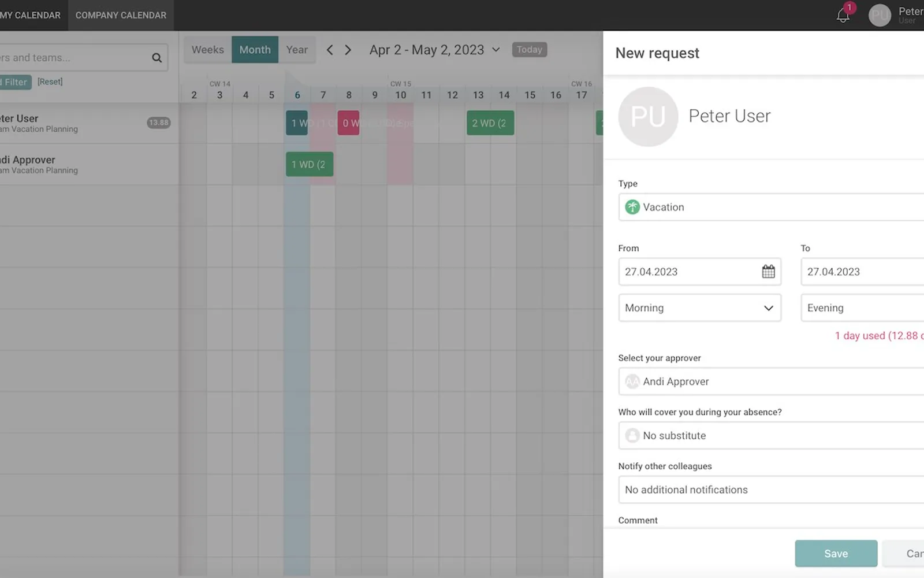The width and height of the screenshot is (924, 578).
Task: Click the [Reset] link
Action: point(50,81)
